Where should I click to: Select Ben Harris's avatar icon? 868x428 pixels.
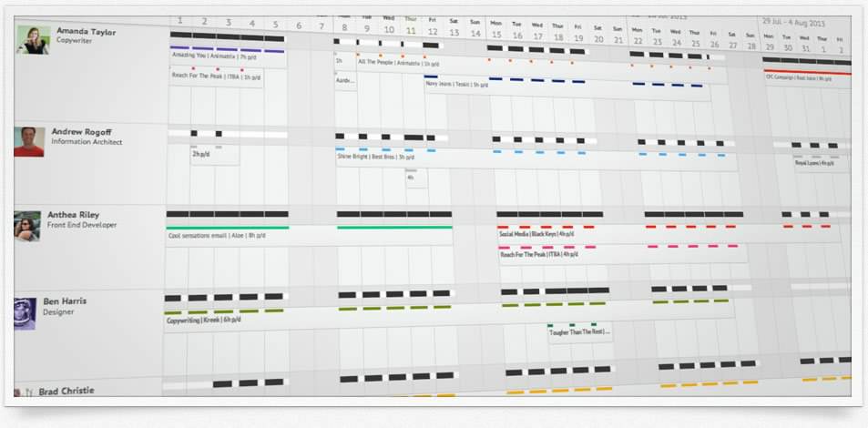[x=25, y=312]
